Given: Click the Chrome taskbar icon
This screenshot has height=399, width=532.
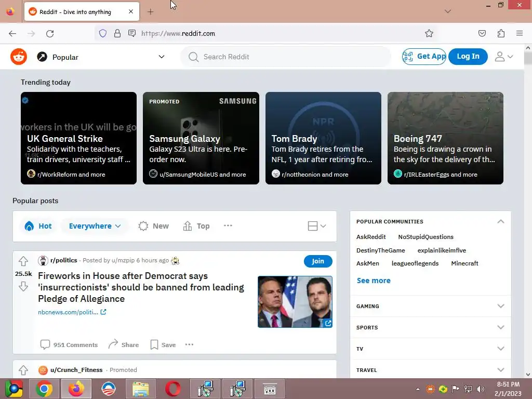Looking at the screenshot, I should pos(44,389).
